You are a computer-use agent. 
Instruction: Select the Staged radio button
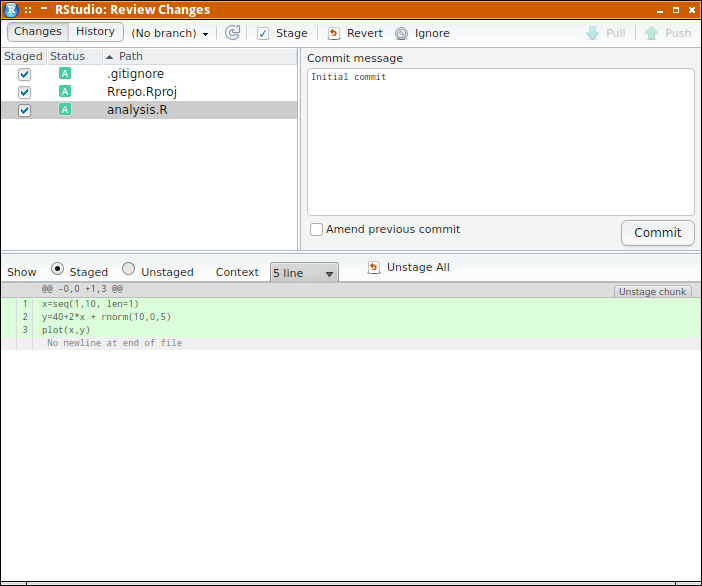(57, 269)
